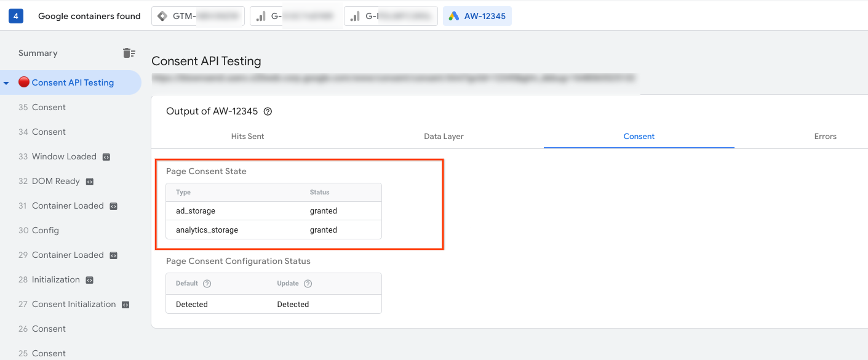Open Summary in the sidebar
This screenshot has width=868, height=360.
pyautogui.click(x=38, y=53)
